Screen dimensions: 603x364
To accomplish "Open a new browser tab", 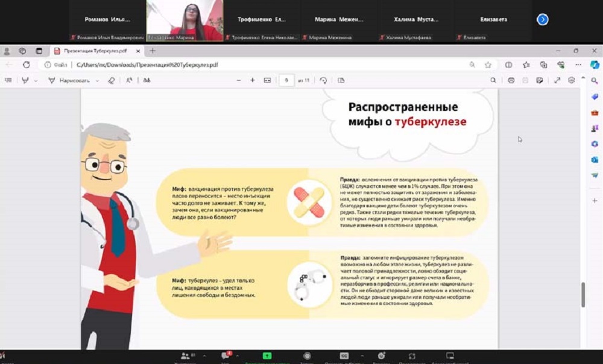I will pos(153,51).
